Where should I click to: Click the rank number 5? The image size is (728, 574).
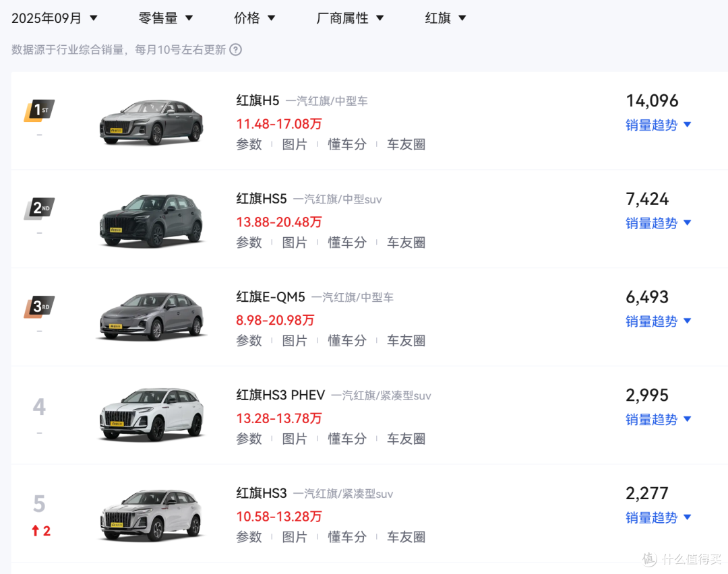click(x=40, y=504)
